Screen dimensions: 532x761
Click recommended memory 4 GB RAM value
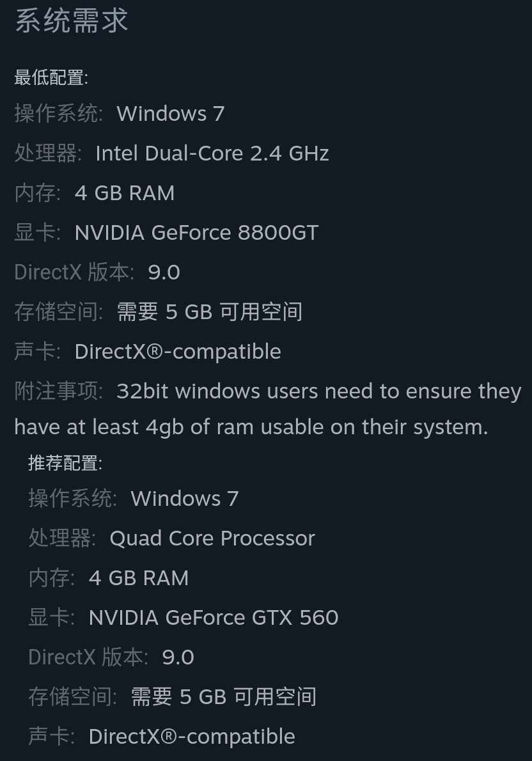[x=139, y=579]
